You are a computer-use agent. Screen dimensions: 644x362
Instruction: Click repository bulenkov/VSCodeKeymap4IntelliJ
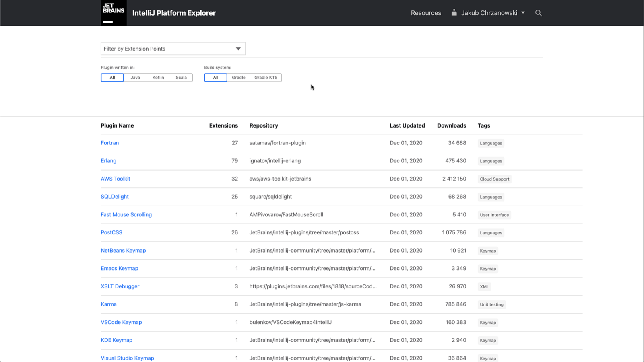point(290,322)
